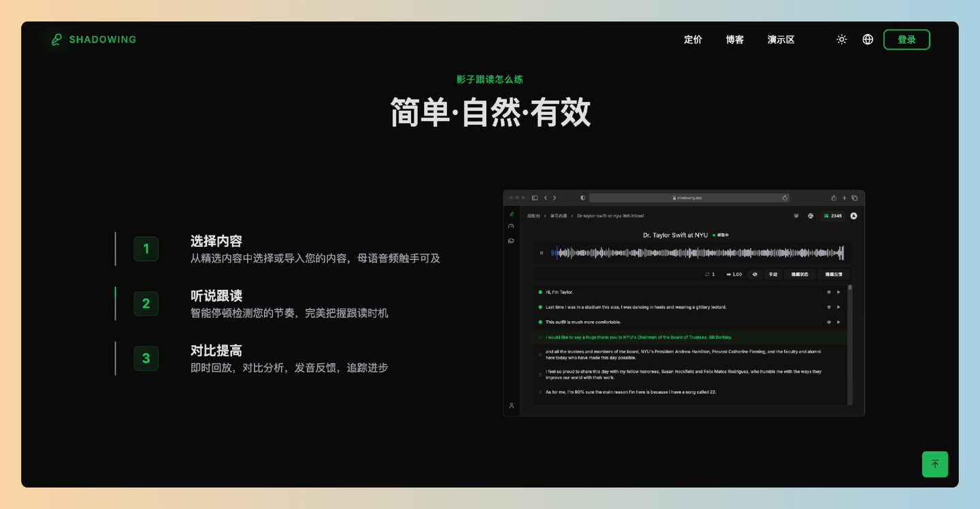Click the account icon at the sidebar bottom
980x509 pixels.
click(511, 405)
